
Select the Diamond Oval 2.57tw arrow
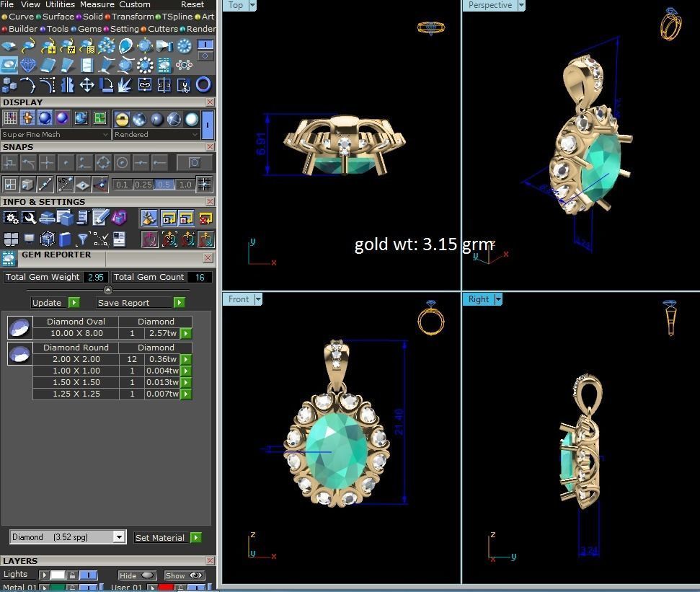(x=186, y=333)
